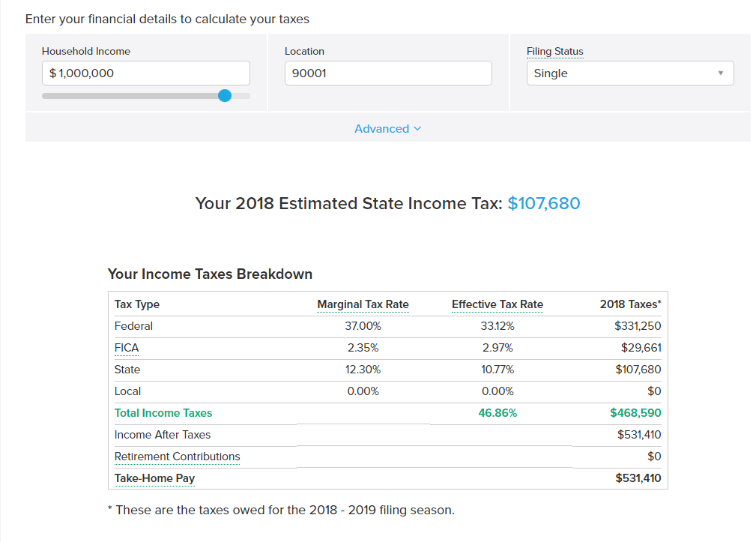The height and width of the screenshot is (542, 756).
Task: Click the Take-Home Pay label
Action: (x=154, y=478)
